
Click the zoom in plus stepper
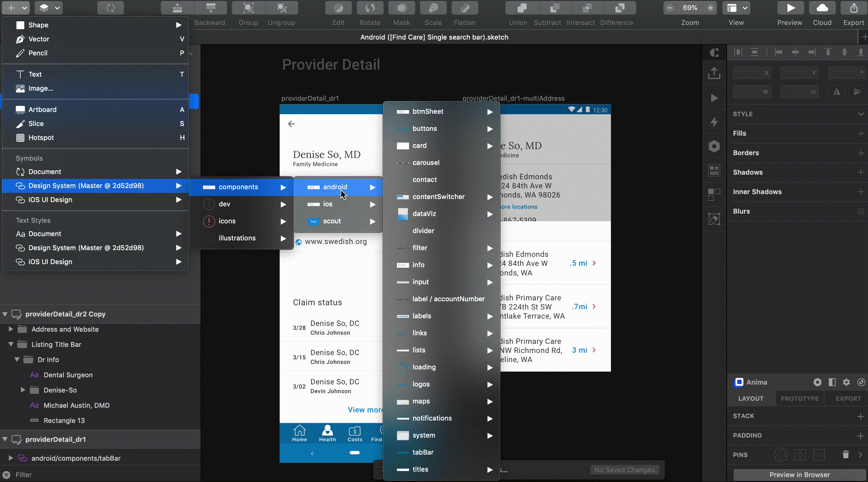(710, 8)
